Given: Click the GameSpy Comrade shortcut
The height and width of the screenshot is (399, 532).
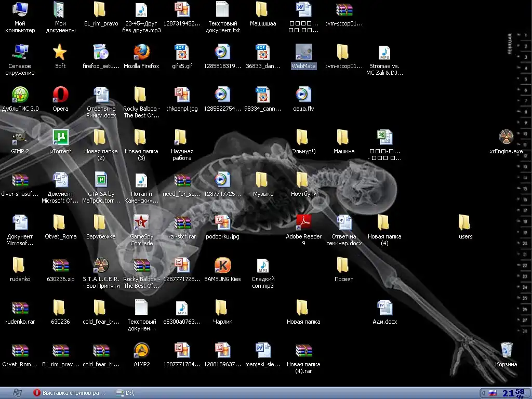Looking at the screenshot, I should 141,223.
